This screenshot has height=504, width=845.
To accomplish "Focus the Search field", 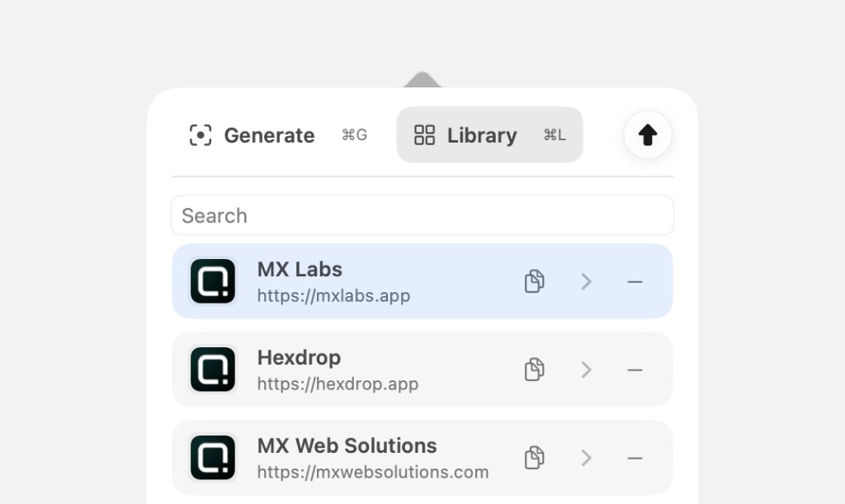I will coord(422,215).
